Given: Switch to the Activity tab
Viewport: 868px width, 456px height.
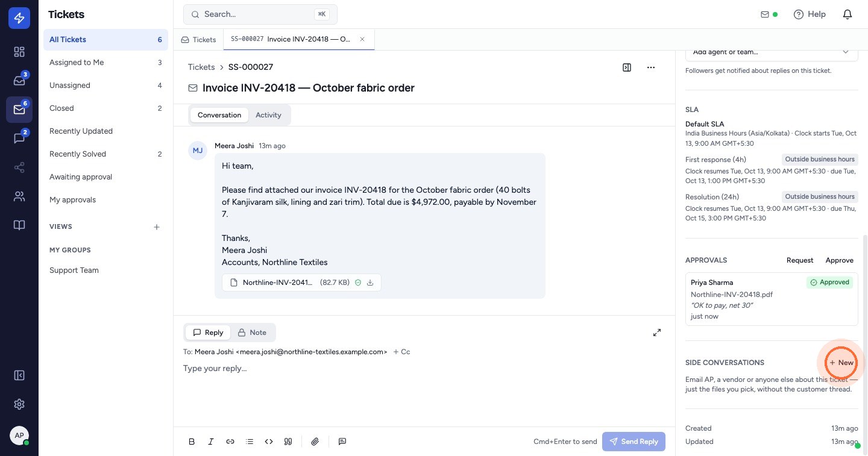Looking at the screenshot, I should (268, 115).
